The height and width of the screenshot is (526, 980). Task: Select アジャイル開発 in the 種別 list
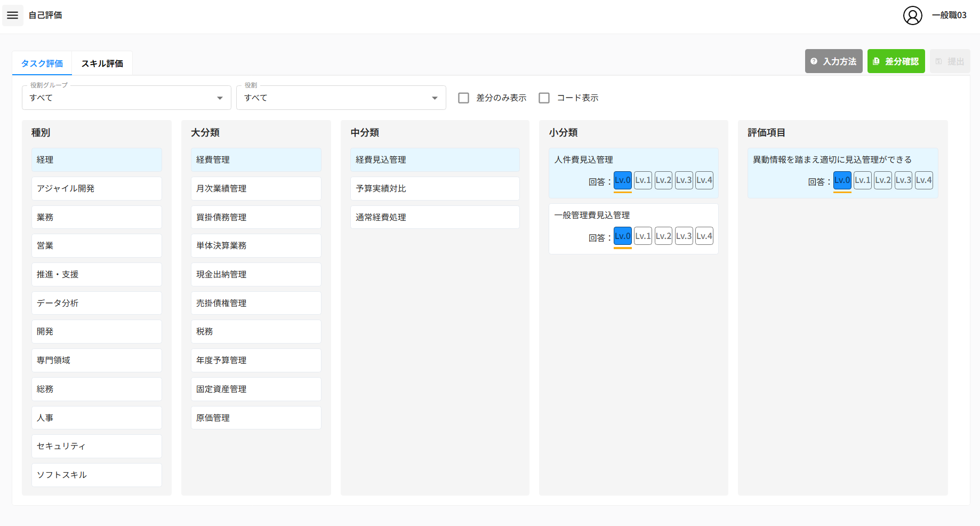click(x=97, y=188)
